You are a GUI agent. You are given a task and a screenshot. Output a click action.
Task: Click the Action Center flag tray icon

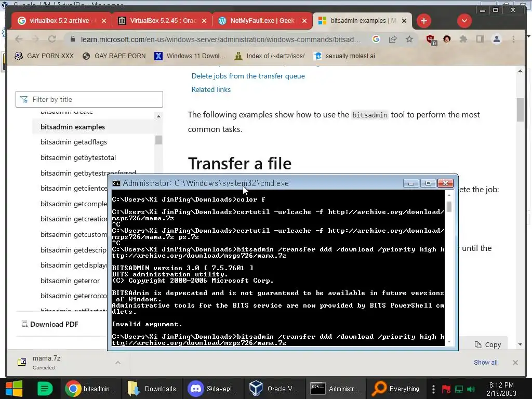point(446,389)
